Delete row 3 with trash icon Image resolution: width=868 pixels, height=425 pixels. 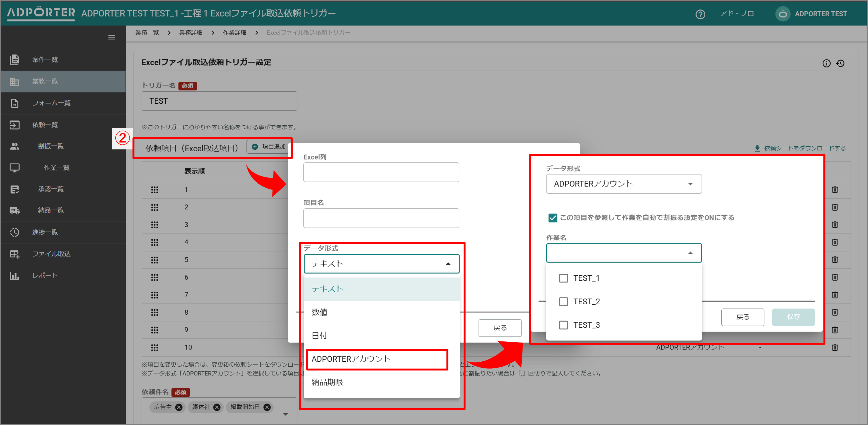[835, 225]
